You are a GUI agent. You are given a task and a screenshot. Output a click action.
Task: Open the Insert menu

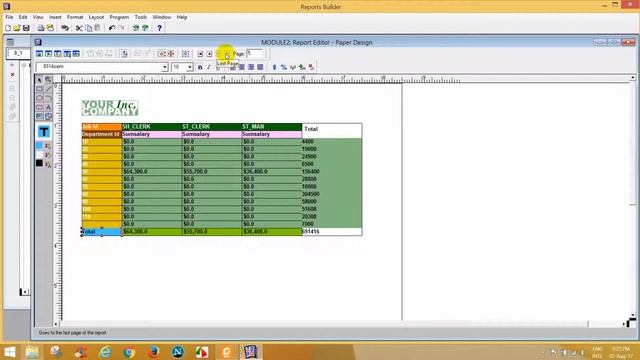pyautogui.click(x=55, y=17)
